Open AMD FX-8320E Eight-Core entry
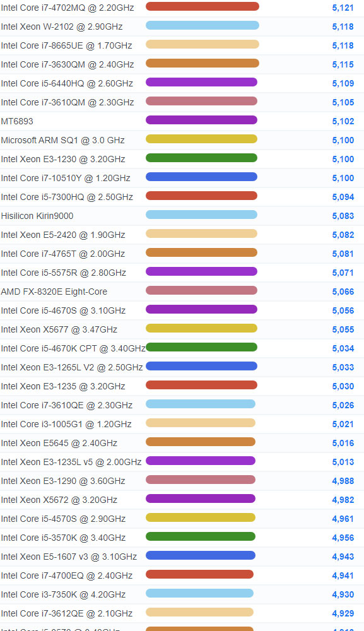364x631 pixels. (54, 292)
